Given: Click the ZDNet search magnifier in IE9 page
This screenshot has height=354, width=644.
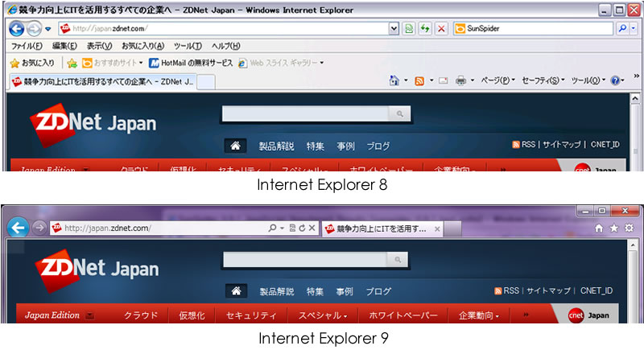Looking at the screenshot, I should tap(398, 260).
